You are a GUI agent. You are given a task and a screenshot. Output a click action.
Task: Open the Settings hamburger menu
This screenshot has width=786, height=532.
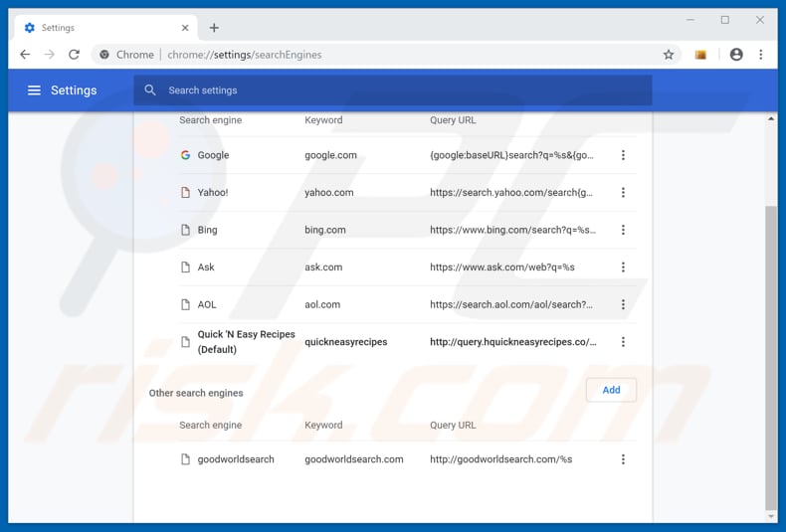tap(34, 90)
